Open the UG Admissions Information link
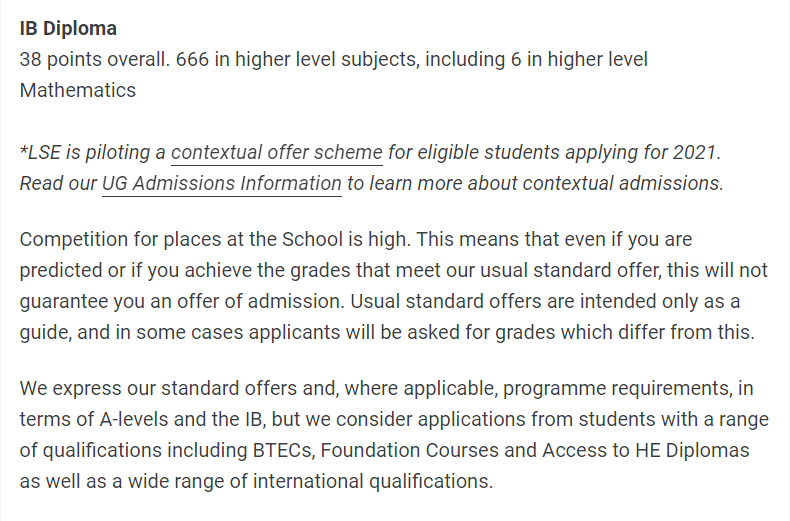This screenshot has height=521, width=790. [x=222, y=183]
